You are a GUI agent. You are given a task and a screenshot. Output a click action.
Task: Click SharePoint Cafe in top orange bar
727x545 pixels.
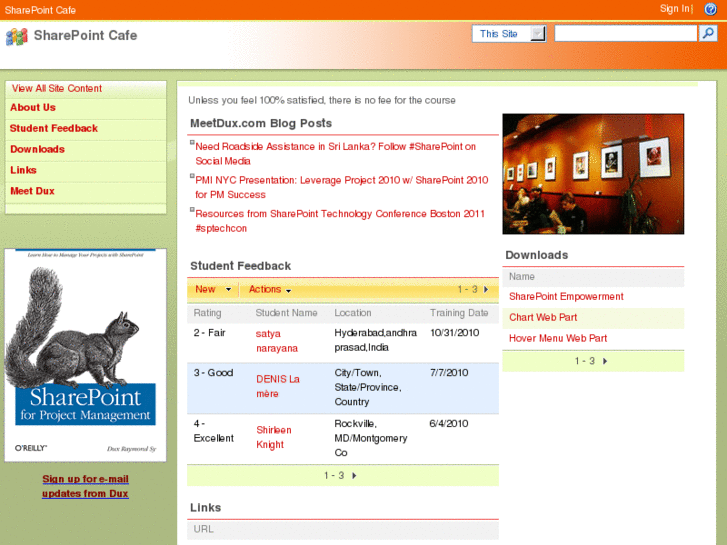40,10
